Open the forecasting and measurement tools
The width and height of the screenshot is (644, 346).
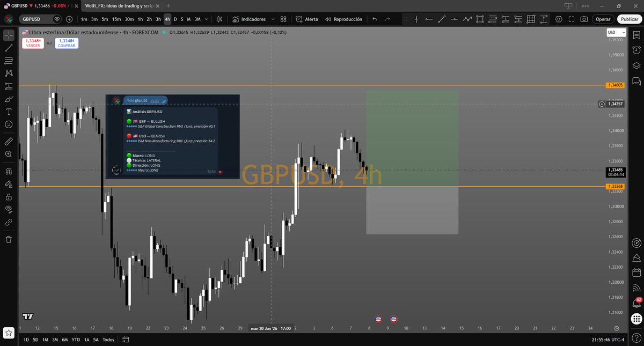click(9, 86)
